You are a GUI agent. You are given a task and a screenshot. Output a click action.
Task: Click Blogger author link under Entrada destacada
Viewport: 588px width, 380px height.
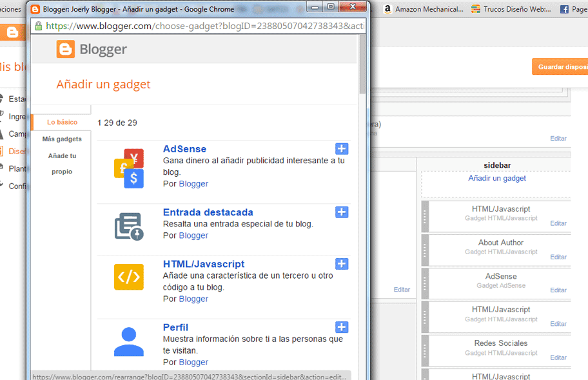(x=193, y=235)
